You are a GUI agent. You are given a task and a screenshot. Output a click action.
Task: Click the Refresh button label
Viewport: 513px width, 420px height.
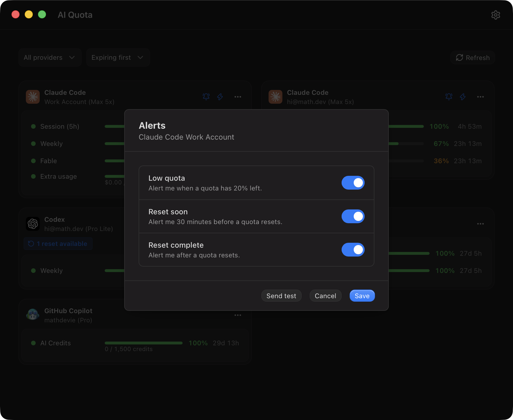pyautogui.click(x=478, y=58)
